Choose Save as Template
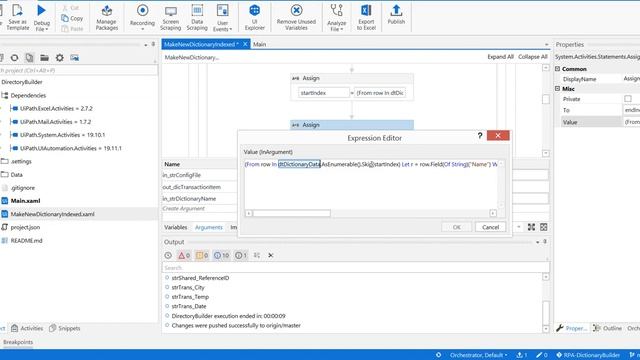 [x=18, y=18]
